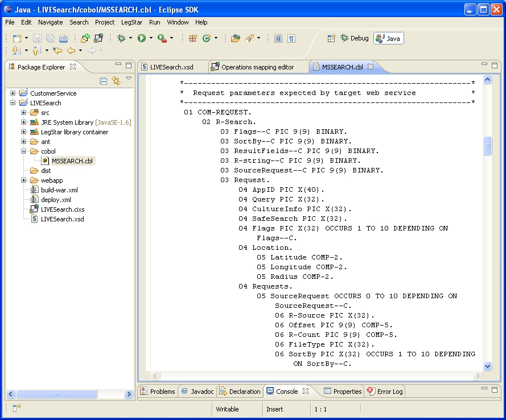Open the External Tools dropdown arrow
Screen dimensions: 506x420
tap(172, 38)
